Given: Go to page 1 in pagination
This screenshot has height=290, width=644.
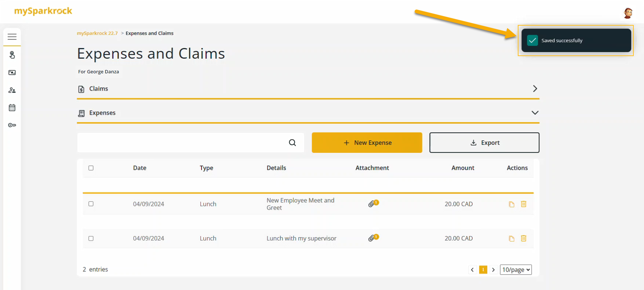Looking at the screenshot, I should click(x=483, y=270).
